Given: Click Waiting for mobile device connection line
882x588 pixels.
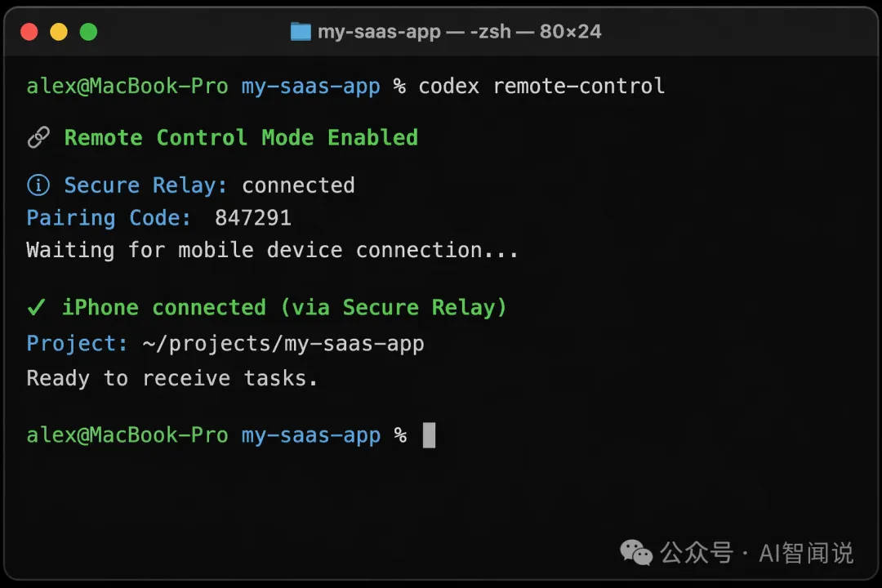Looking at the screenshot, I should (272, 251).
